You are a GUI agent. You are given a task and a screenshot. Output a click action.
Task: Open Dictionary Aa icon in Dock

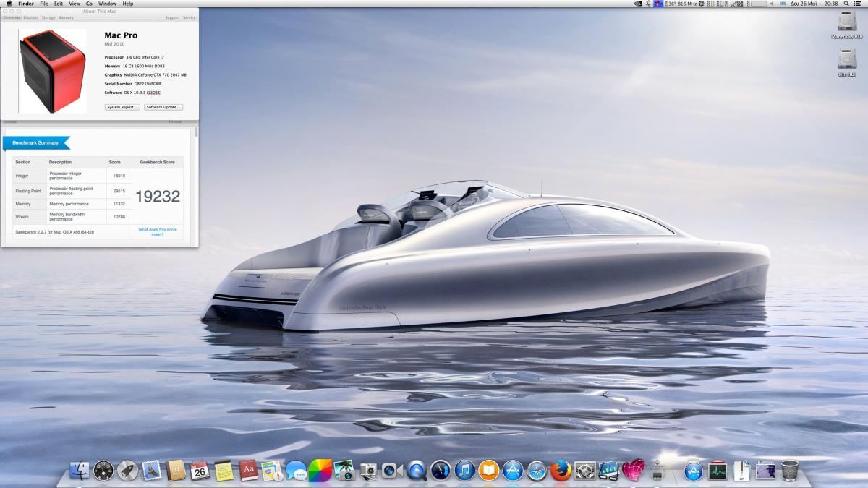pos(248,471)
